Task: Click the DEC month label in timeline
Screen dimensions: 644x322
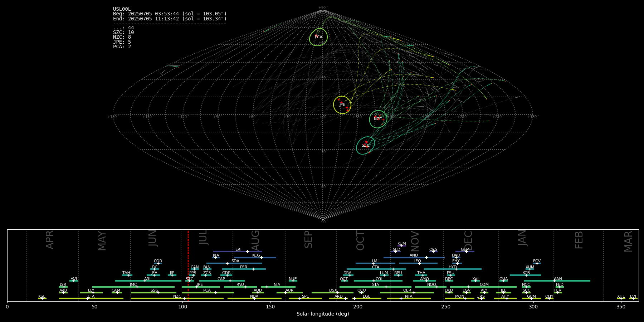Action: point(468,240)
